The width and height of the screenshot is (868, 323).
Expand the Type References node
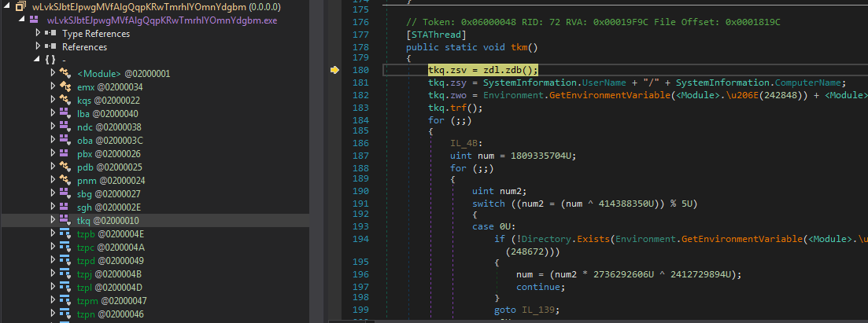[38, 33]
